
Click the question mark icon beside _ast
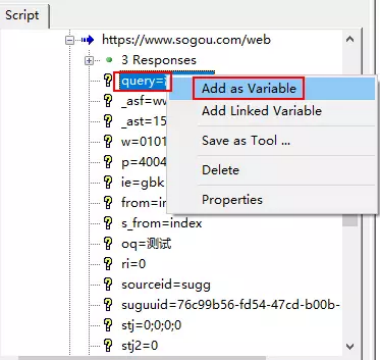click(x=108, y=121)
